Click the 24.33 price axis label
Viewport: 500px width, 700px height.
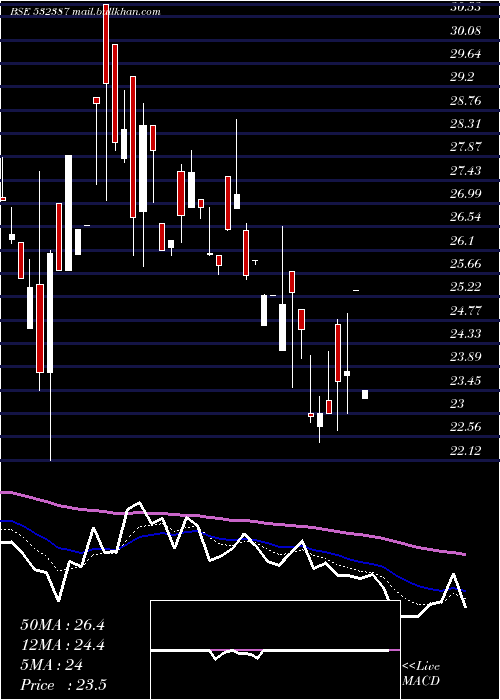(x=466, y=333)
